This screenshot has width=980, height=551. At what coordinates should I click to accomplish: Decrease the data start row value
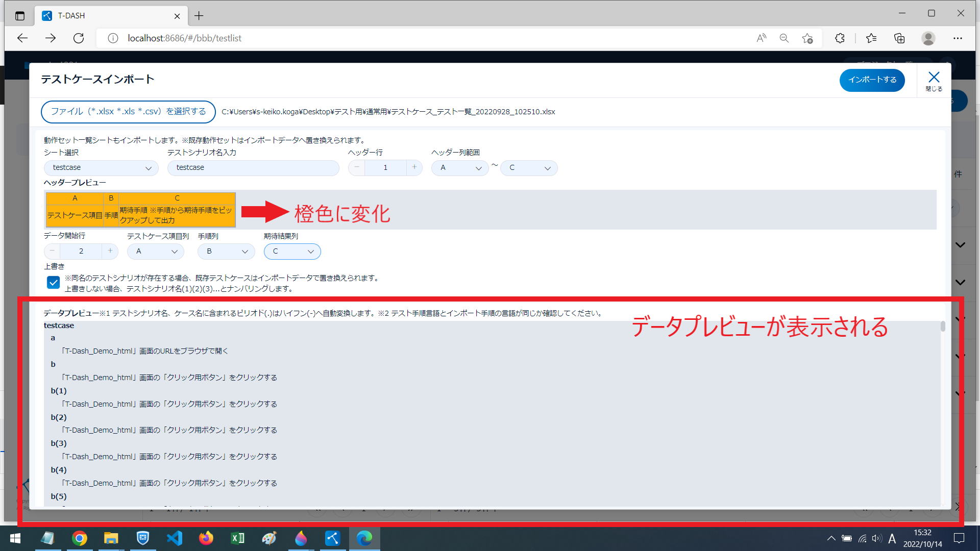click(52, 251)
